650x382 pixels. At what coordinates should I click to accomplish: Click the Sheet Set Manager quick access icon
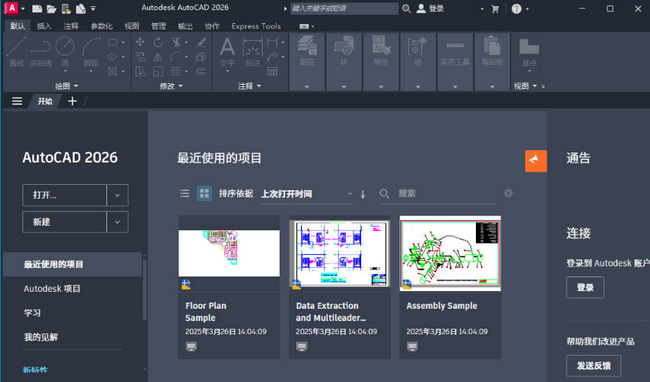pos(80,9)
